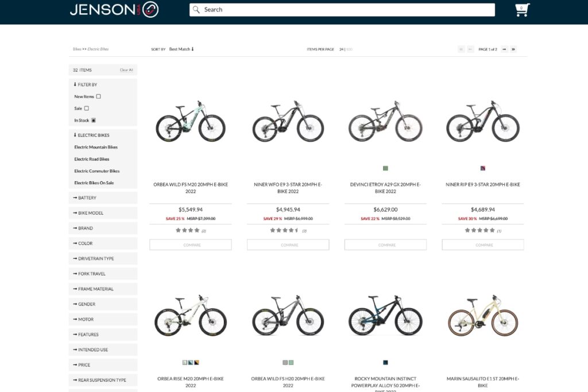This screenshot has height=392, width=588.
Task: Click the previous page arrow
Action: click(x=470, y=49)
